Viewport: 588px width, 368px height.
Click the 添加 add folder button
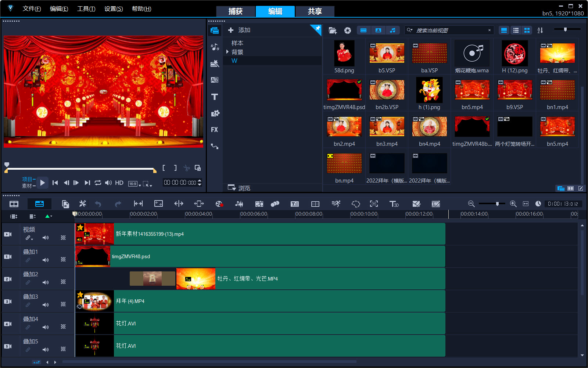pyautogui.click(x=239, y=30)
